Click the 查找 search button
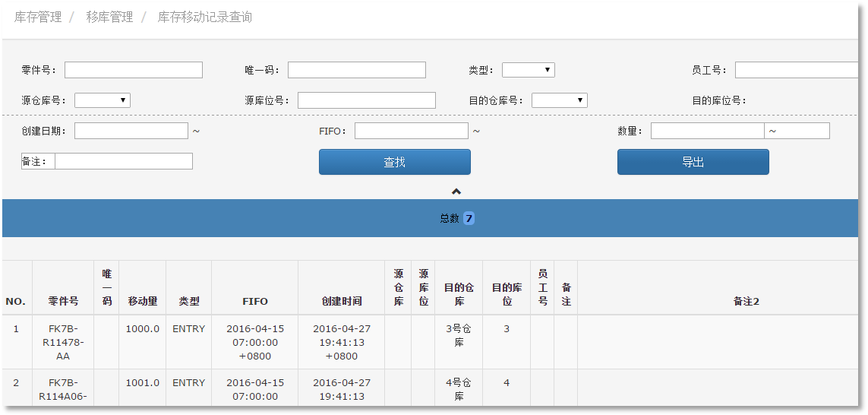 [x=394, y=162]
